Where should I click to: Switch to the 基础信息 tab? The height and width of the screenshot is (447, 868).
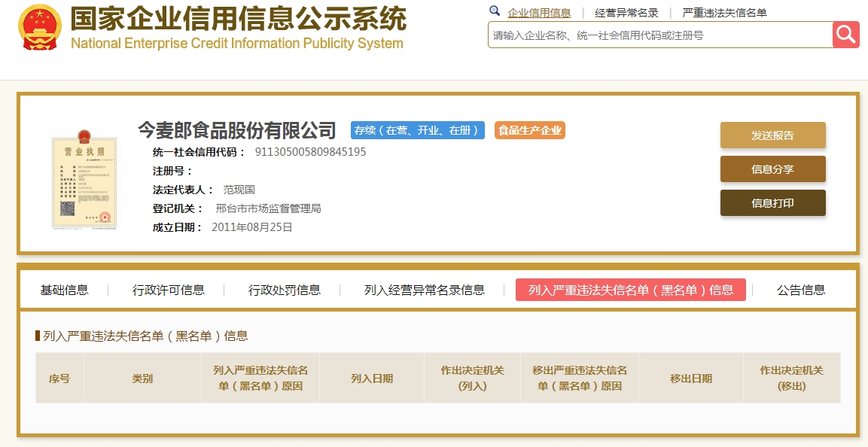tap(64, 290)
